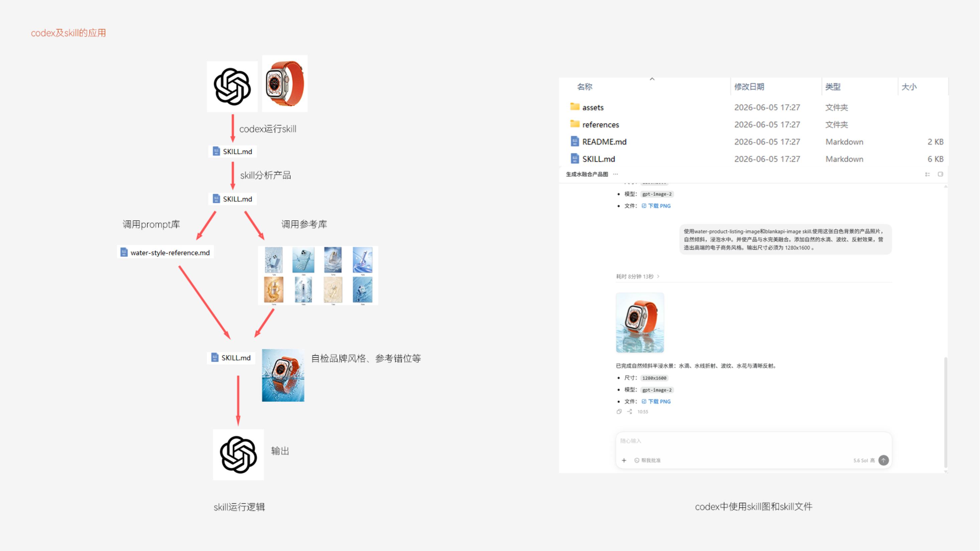Sort files by 大小 column

click(909, 87)
